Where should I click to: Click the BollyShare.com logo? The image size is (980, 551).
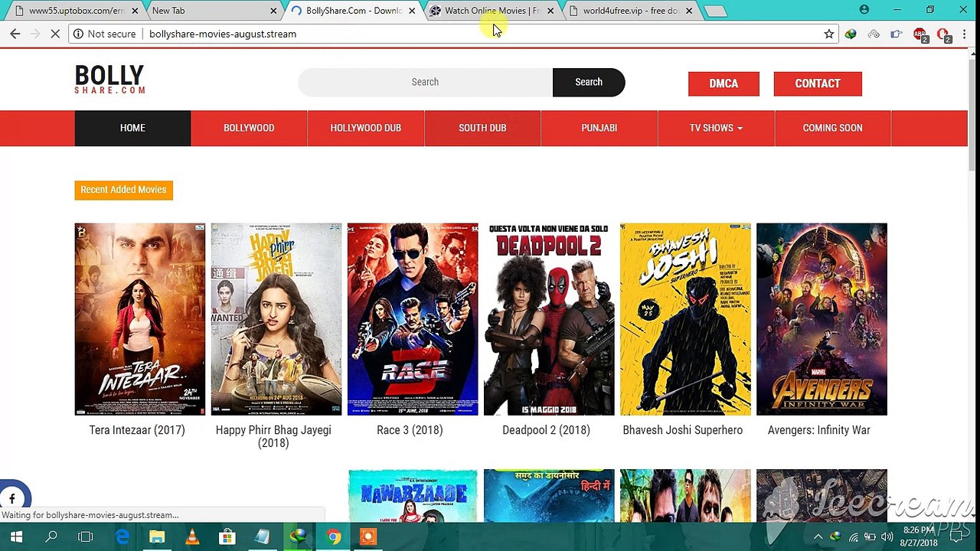[x=110, y=80]
